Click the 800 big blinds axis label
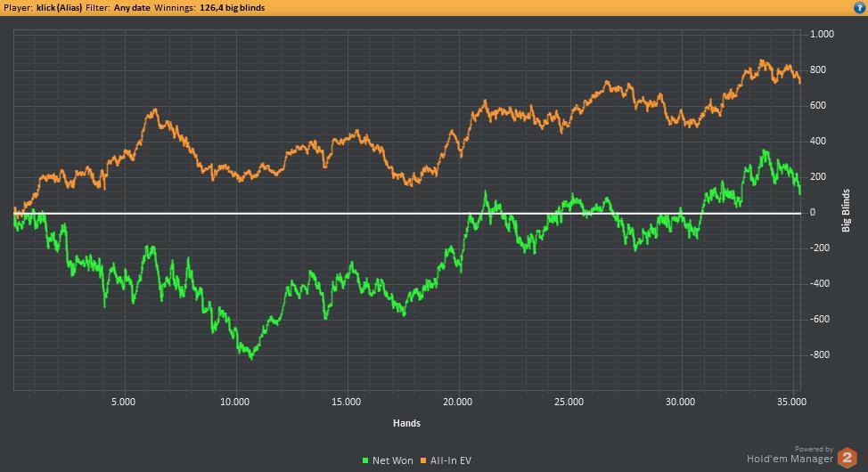This screenshot has height=472, width=868. (818, 69)
